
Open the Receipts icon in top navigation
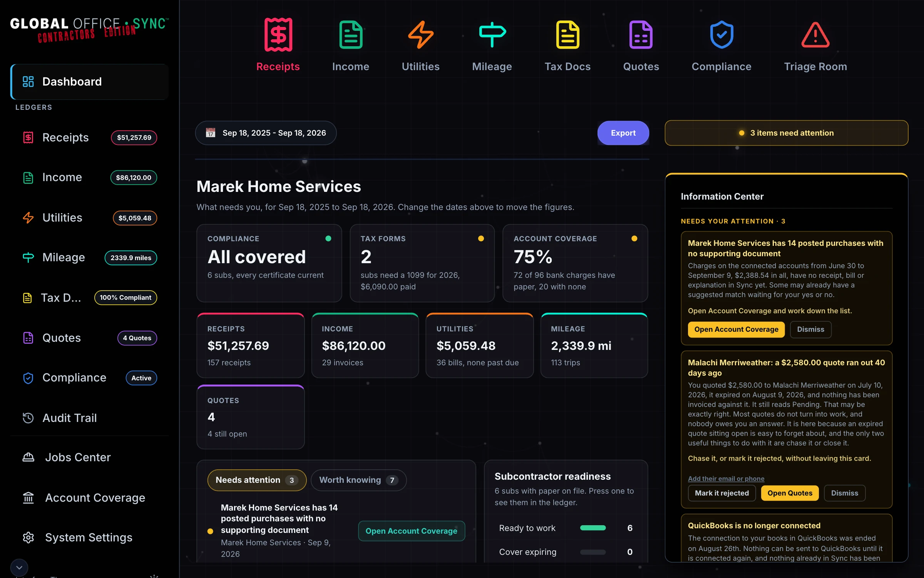[x=278, y=35]
